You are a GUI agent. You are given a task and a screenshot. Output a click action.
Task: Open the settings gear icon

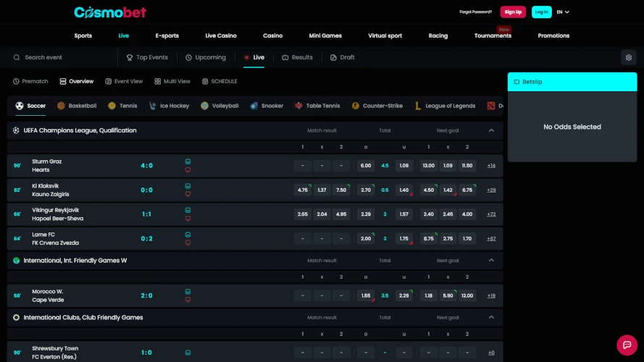628,57
